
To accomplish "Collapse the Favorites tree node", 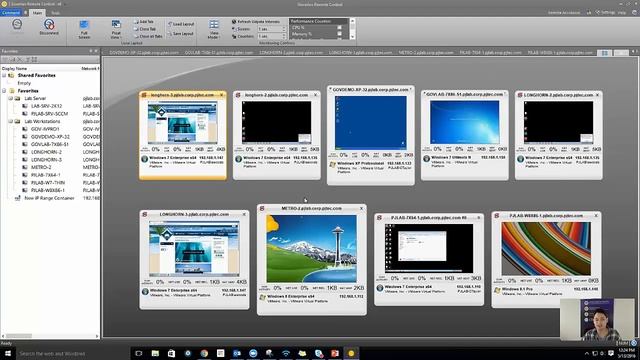I will 4,91.
